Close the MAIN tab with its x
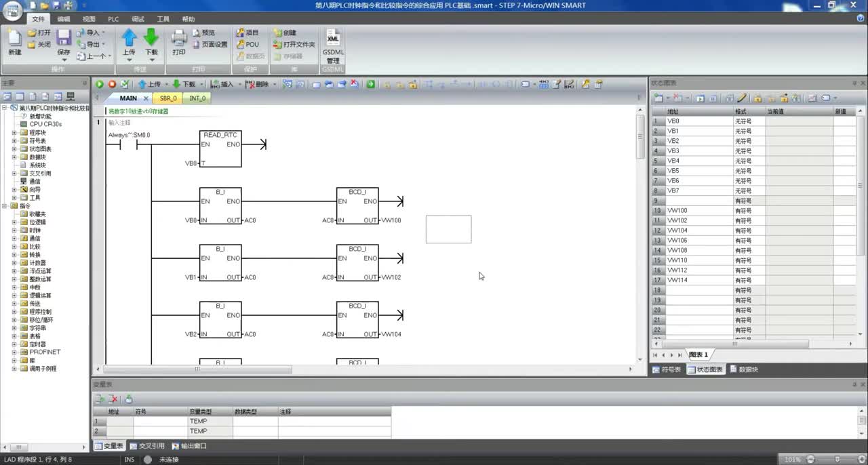 point(146,98)
